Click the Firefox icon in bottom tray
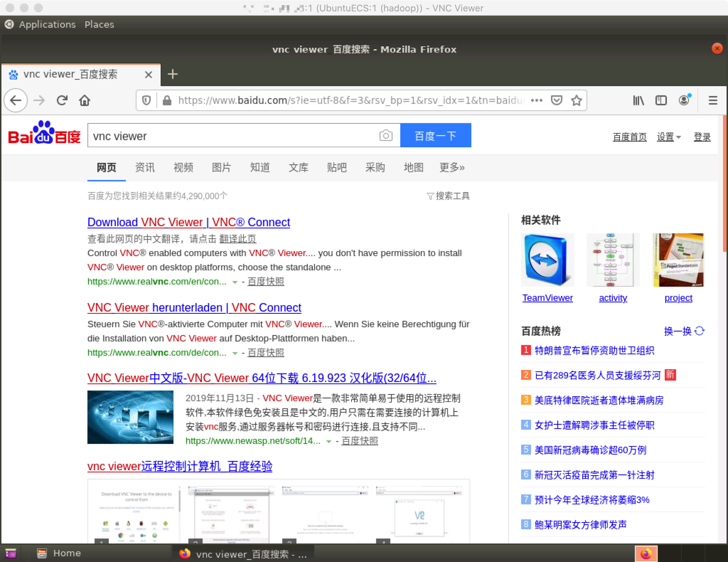Viewport: 728px width, 562px height. [x=646, y=553]
